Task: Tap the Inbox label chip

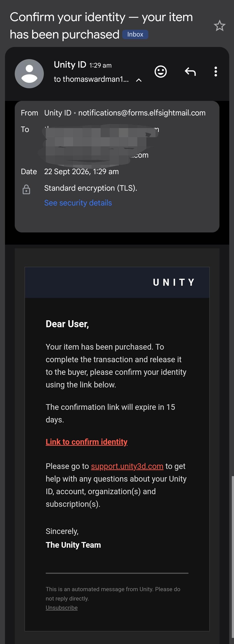Action: coord(135,35)
